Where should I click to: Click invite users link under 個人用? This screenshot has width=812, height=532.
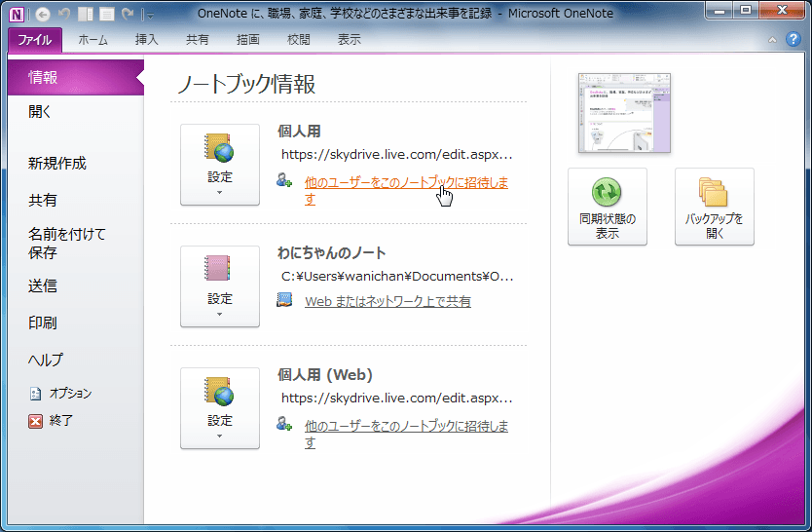tap(406, 190)
